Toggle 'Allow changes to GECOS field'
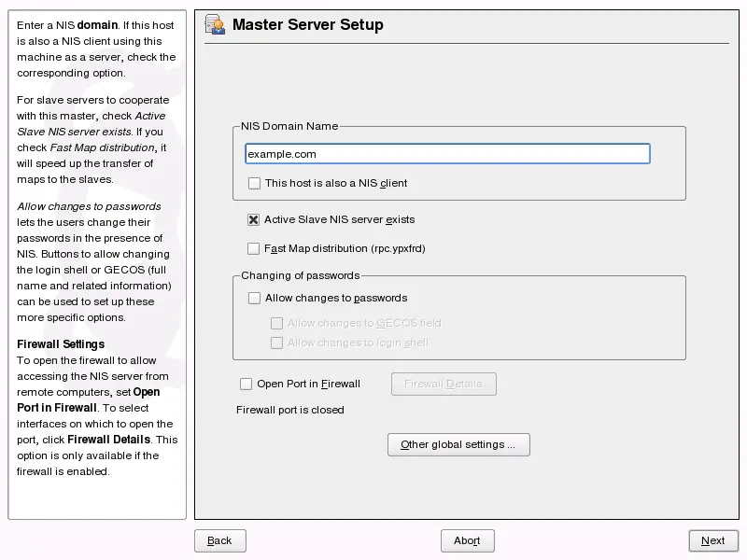This screenshot has height=560, width=747. pyautogui.click(x=276, y=323)
